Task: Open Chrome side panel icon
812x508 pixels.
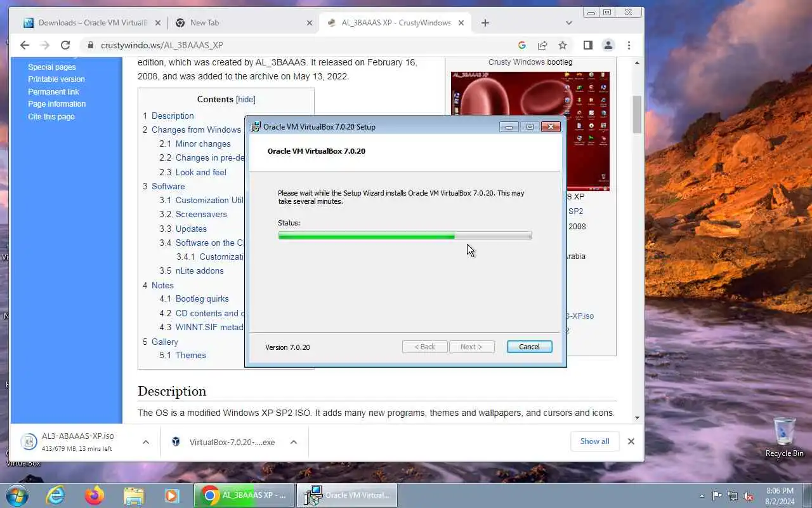Action: [587, 45]
